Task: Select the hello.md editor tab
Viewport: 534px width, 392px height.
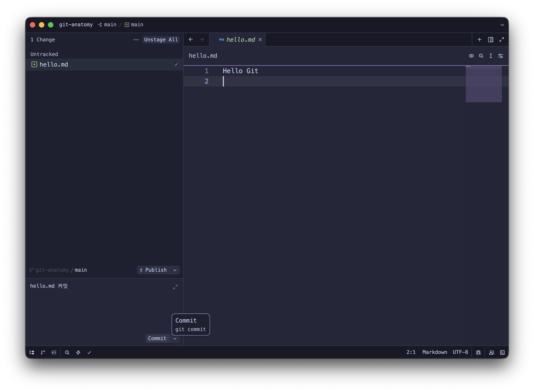Action: click(x=240, y=40)
